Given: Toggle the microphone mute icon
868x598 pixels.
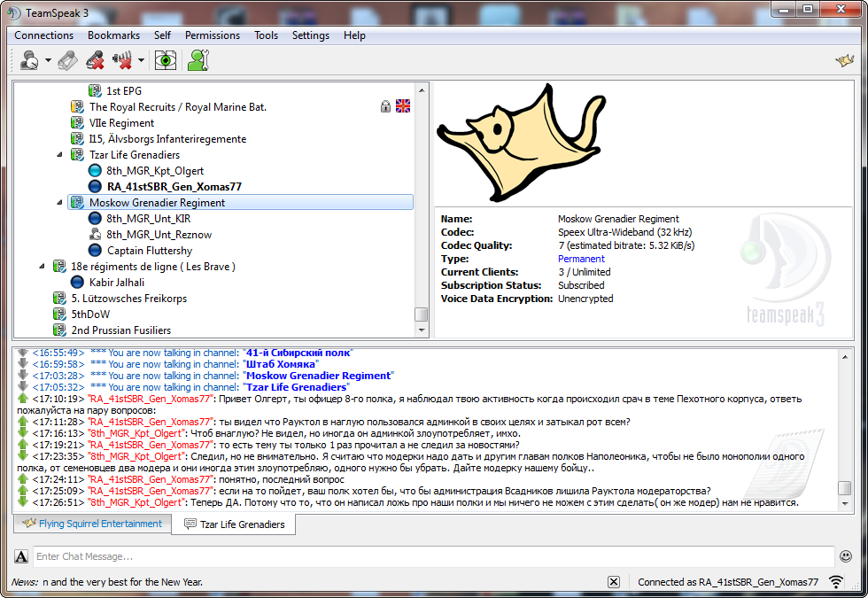Looking at the screenshot, I should [x=96, y=60].
